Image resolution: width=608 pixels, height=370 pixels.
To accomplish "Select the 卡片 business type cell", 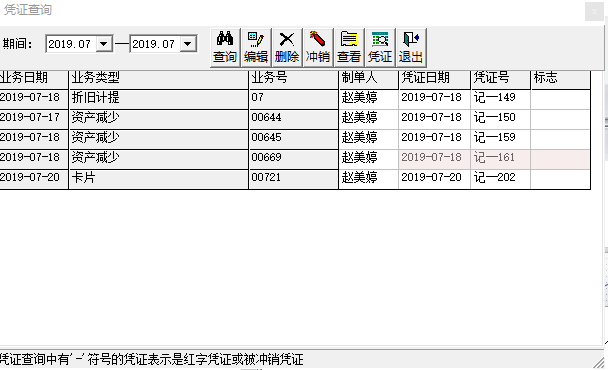I will (159, 180).
